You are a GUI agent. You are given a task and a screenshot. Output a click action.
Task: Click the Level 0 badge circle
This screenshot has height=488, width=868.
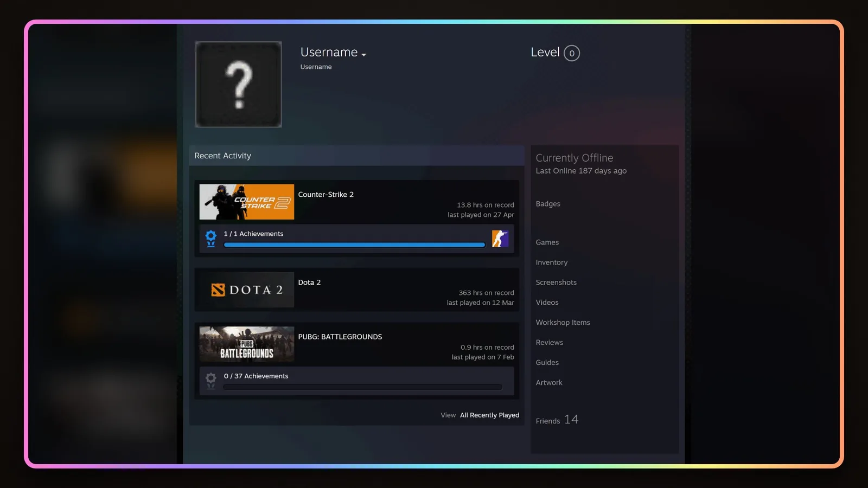572,53
